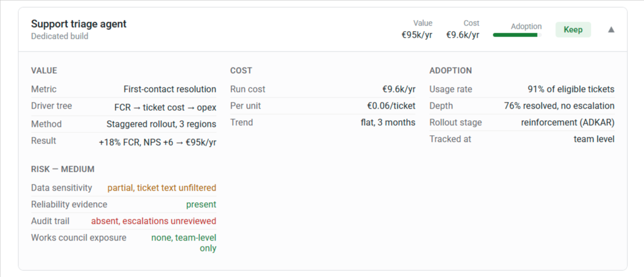644x277 pixels.
Task: Click the RISK — MEDIUM heading
Action: tap(63, 169)
